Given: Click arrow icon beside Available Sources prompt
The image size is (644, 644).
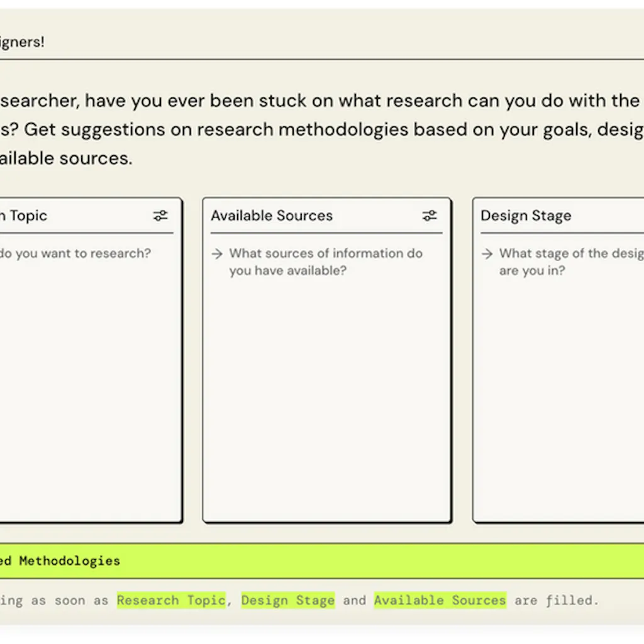Looking at the screenshot, I should [x=217, y=254].
